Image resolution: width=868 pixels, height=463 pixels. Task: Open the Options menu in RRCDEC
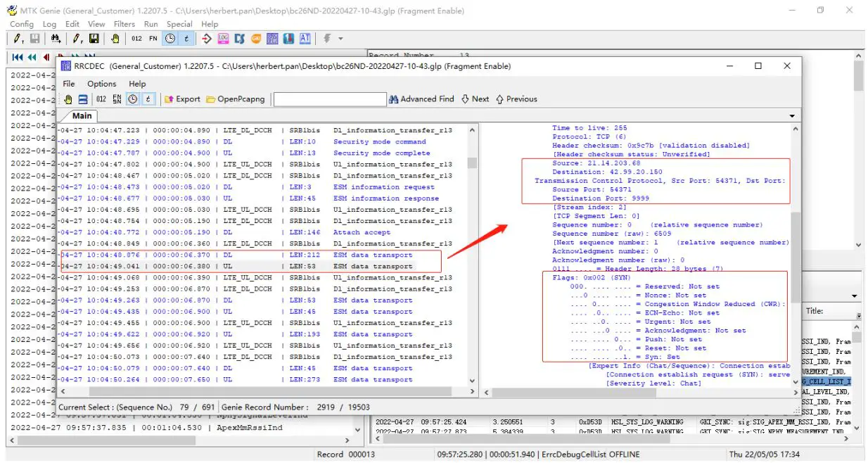102,84
